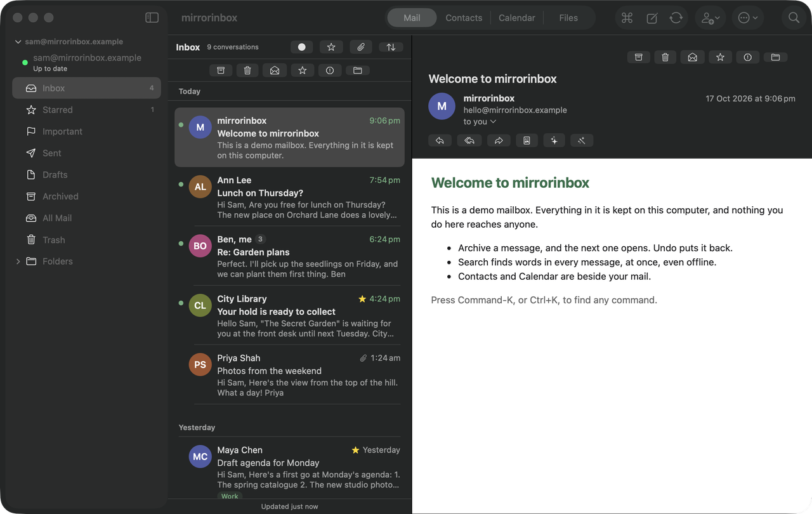Toggle the attachments paperclip filter

360,47
